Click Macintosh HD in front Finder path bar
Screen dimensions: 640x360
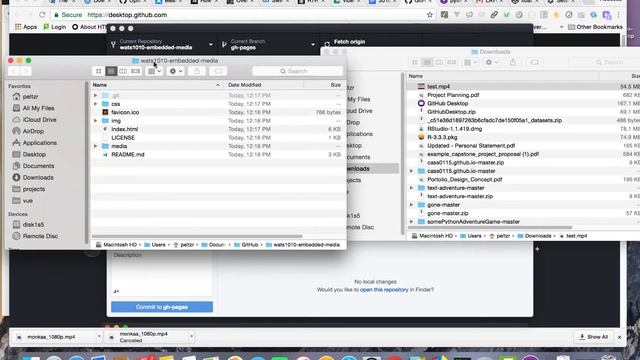pyautogui.click(x=116, y=245)
